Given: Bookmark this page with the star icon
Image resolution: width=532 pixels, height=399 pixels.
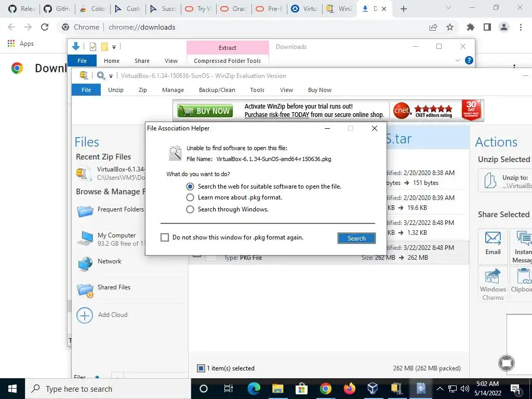Looking at the screenshot, I should (450, 27).
